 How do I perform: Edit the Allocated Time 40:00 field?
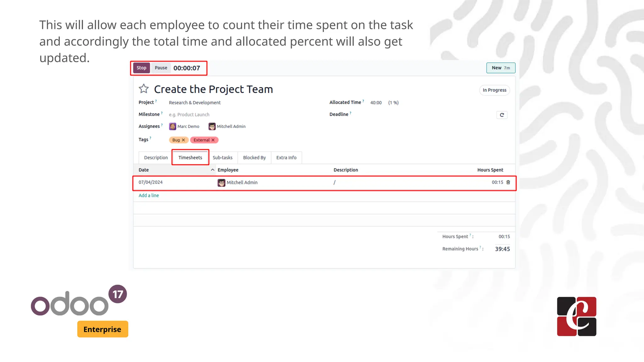point(376,103)
